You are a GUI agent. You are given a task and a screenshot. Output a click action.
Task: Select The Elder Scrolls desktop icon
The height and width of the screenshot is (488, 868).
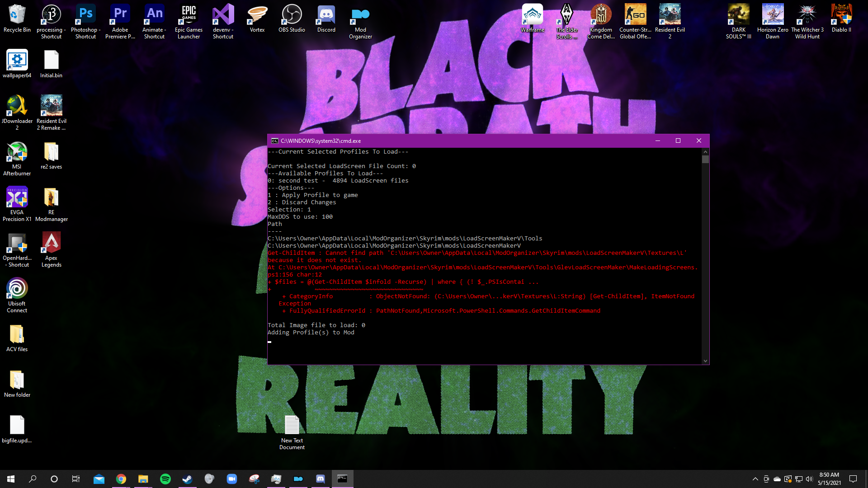point(567,22)
